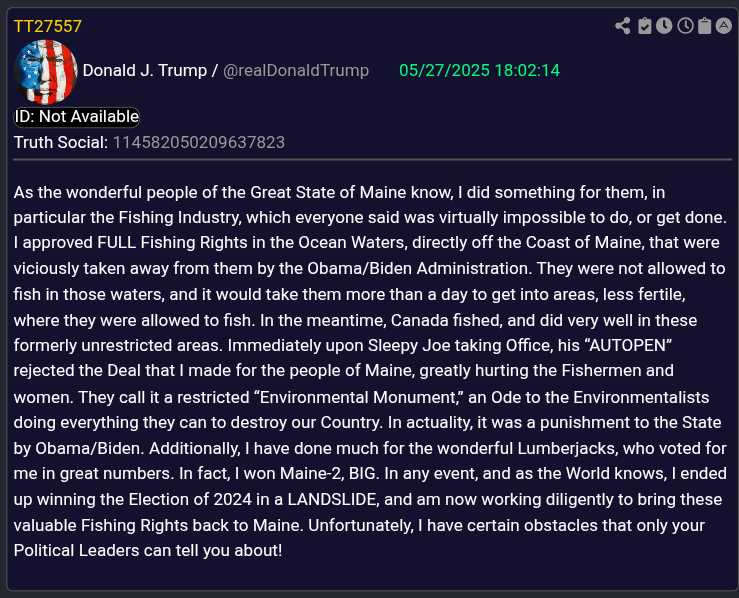Viewport: 739px width, 598px height.
Task: Click the 05/27/2025 18:02:14 timestamp
Action: click(x=479, y=70)
